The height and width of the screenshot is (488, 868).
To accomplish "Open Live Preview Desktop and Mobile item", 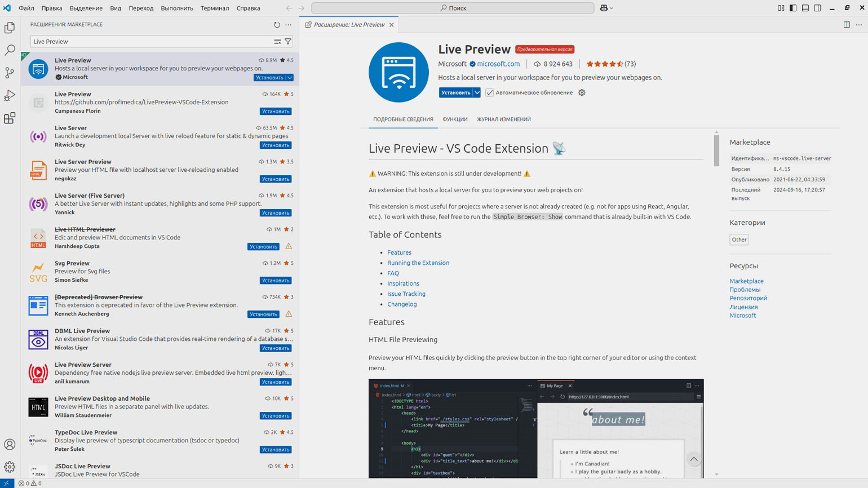I will point(160,407).
